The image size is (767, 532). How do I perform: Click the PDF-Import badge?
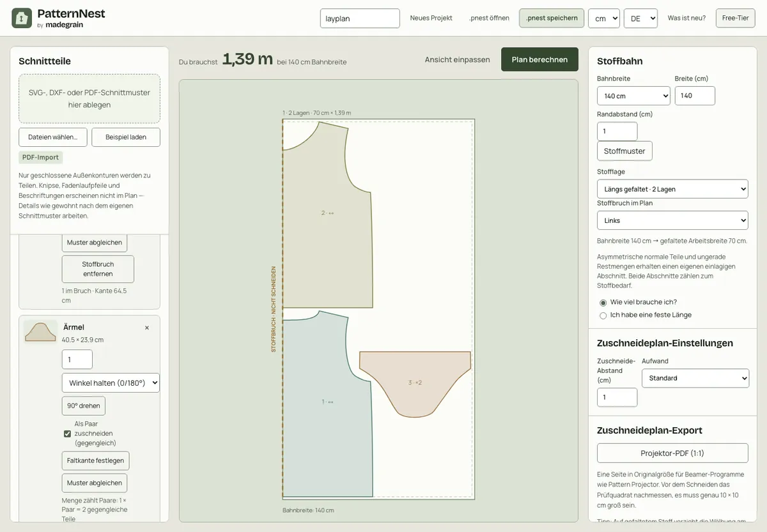point(41,157)
